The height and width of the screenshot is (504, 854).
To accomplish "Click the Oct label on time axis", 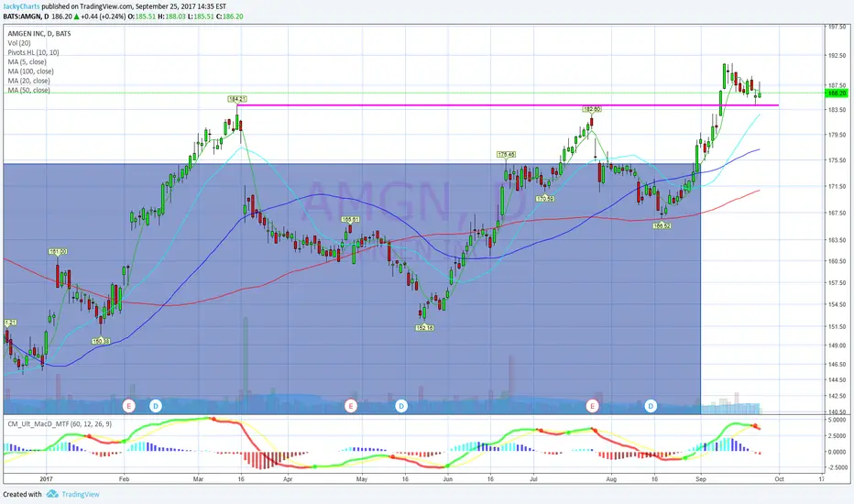I will point(779,479).
